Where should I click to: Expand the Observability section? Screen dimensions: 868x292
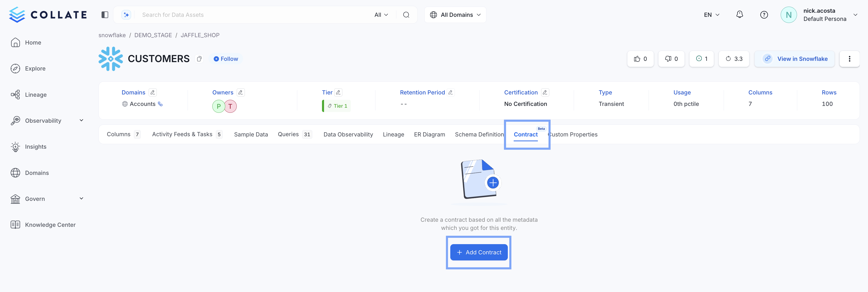click(43, 120)
